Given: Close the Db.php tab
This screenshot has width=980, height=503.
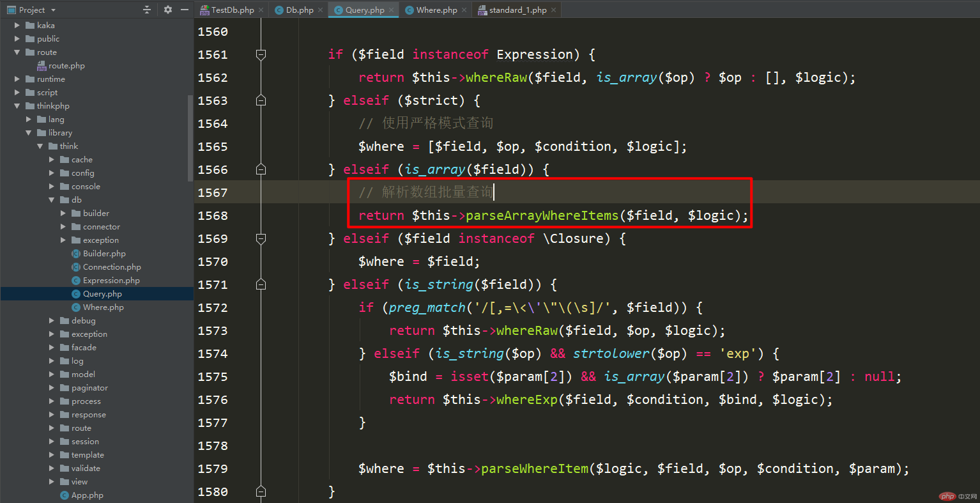Looking at the screenshot, I should coord(320,10).
